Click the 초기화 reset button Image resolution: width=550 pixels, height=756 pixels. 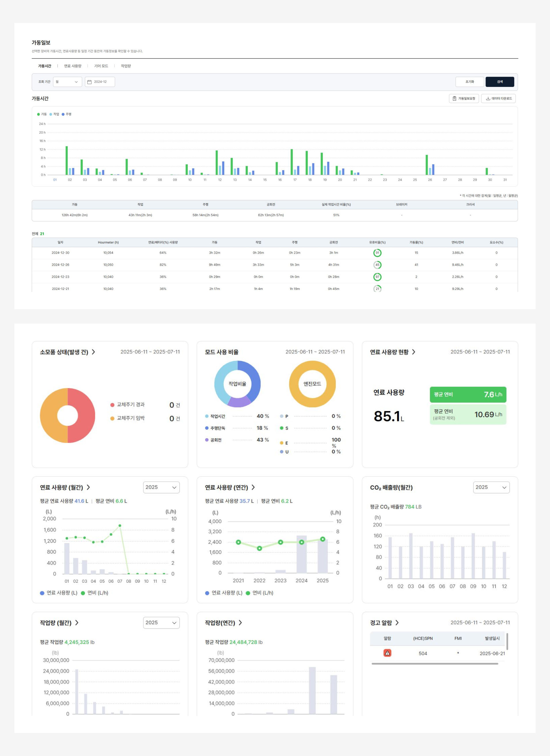coord(469,82)
